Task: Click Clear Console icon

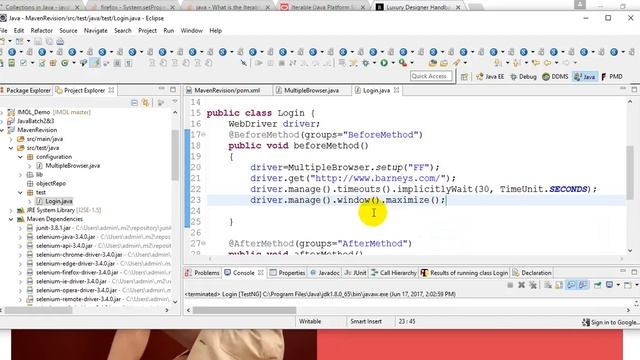Action: [x=548, y=285]
